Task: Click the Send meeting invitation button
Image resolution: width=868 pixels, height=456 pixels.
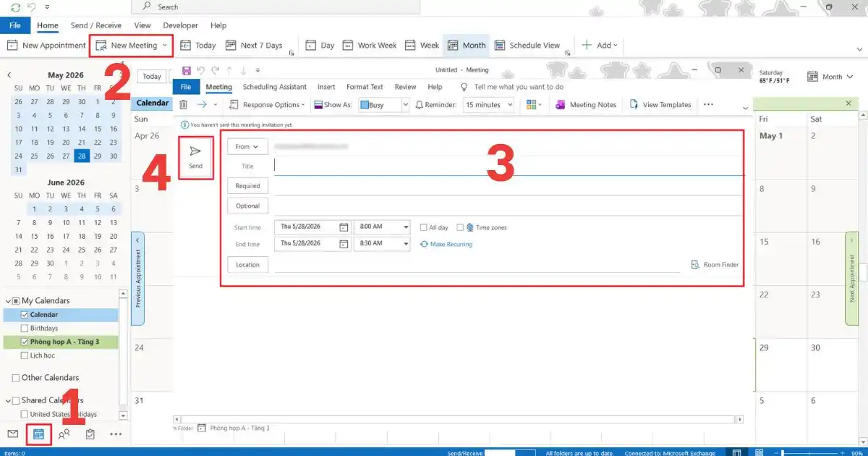Action: [x=195, y=158]
